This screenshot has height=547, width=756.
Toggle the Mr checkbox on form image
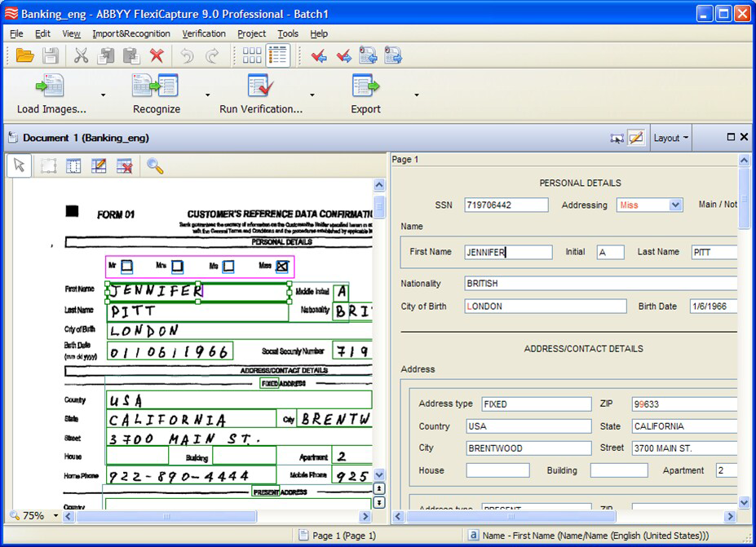coord(126,266)
